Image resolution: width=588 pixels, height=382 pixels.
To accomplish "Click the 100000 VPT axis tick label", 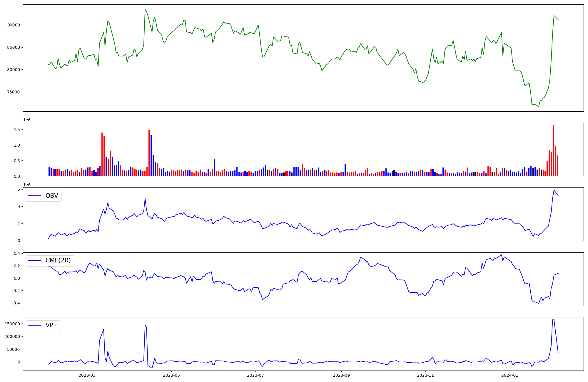I will (12, 336).
